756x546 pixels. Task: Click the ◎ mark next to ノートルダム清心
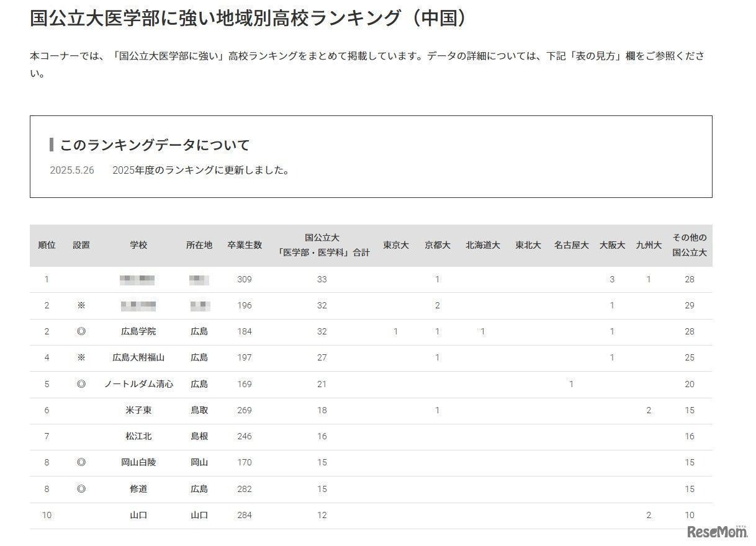(x=81, y=384)
